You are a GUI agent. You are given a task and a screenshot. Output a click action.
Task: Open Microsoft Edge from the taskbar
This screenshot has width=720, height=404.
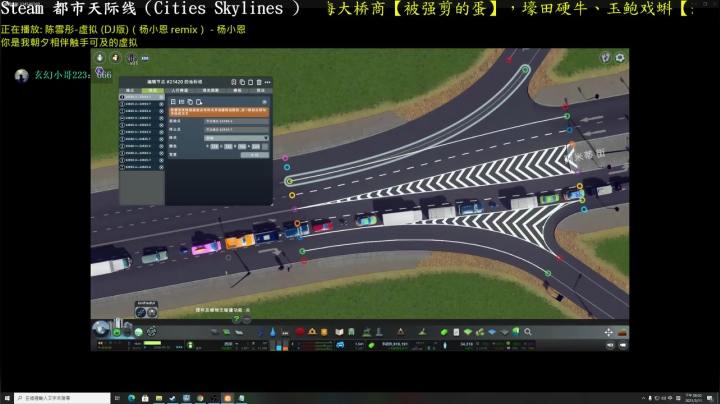[131, 398]
